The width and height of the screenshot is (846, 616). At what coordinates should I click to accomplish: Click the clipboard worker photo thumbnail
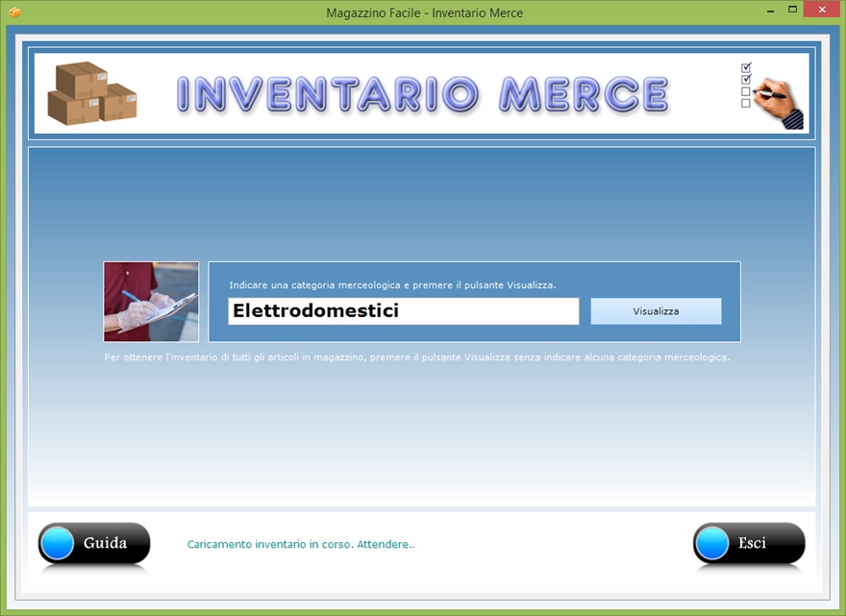pyautogui.click(x=151, y=302)
